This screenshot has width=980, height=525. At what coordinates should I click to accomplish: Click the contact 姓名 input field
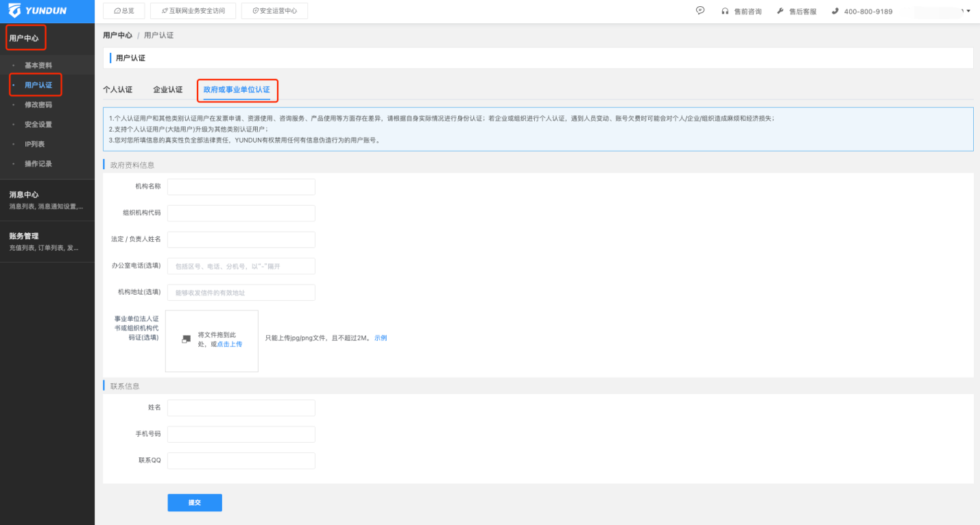point(241,408)
